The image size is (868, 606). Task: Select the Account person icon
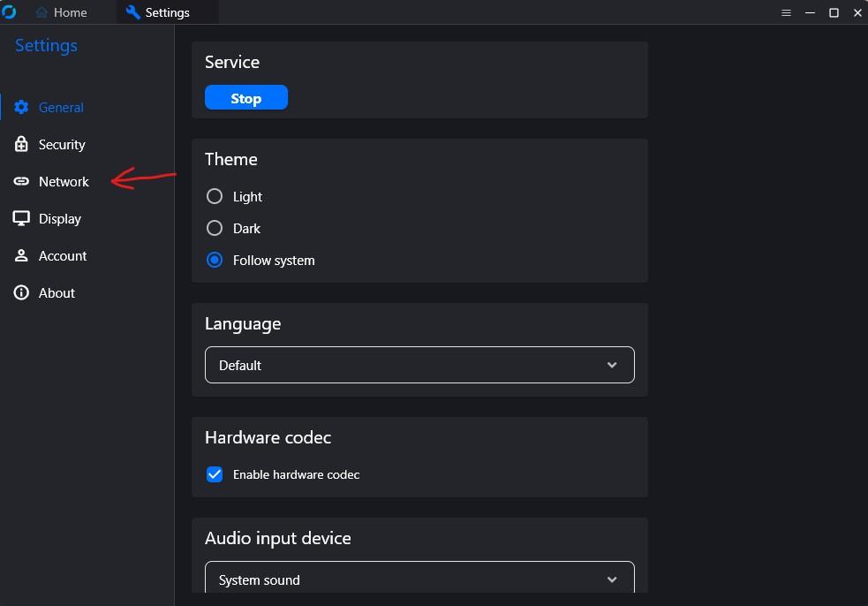(21, 255)
